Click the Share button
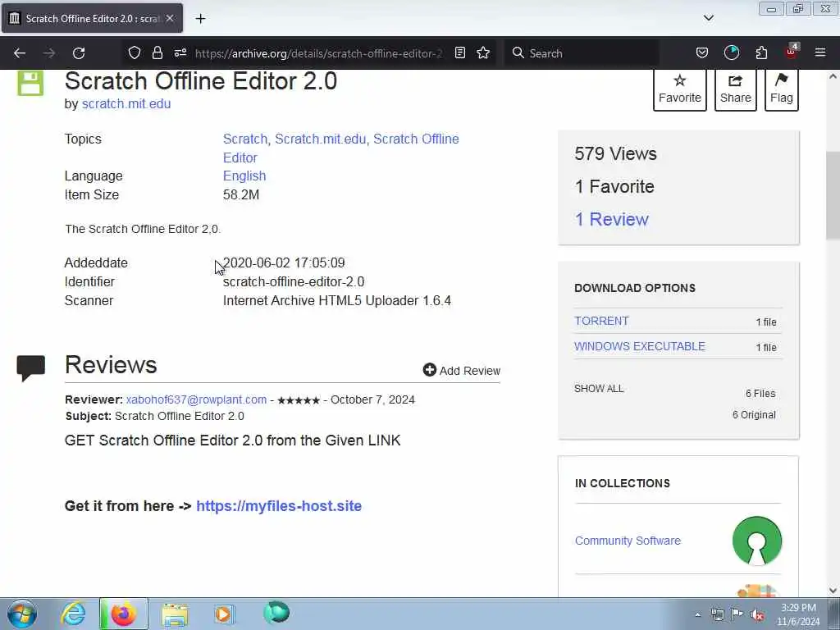Viewport: 840px width, 630px height. click(x=736, y=89)
